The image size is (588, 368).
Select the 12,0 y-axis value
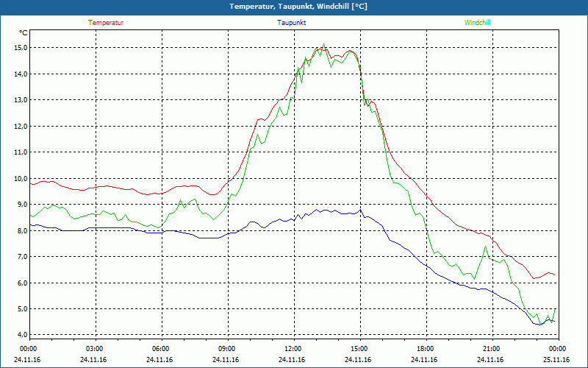coord(21,126)
